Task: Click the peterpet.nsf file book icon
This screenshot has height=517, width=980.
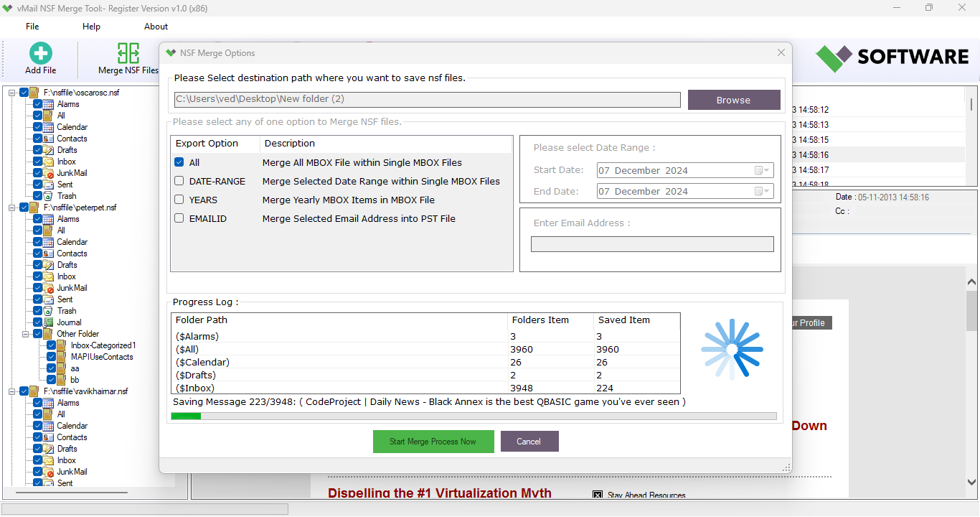Action: coord(34,208)
